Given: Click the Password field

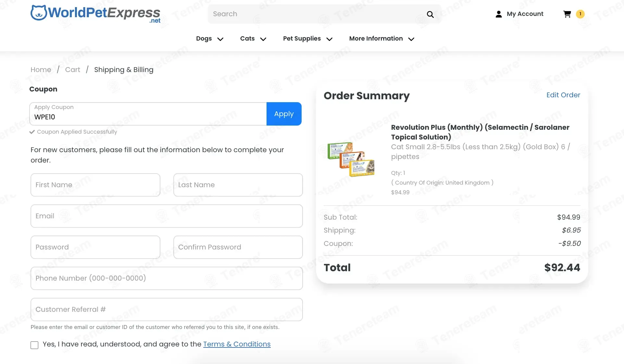Looking at the screenshot, I should tap(95, 247).
